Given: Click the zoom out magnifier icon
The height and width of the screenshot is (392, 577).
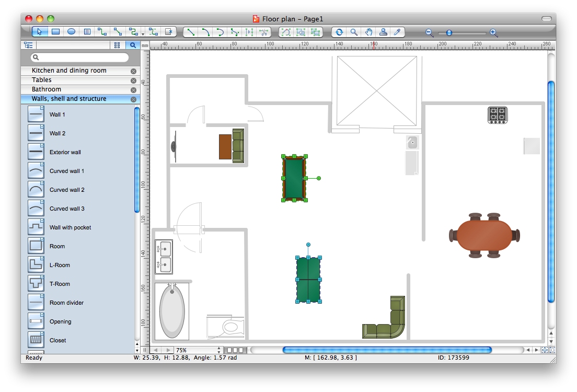Looking at the screenshot, I should 429,32.
